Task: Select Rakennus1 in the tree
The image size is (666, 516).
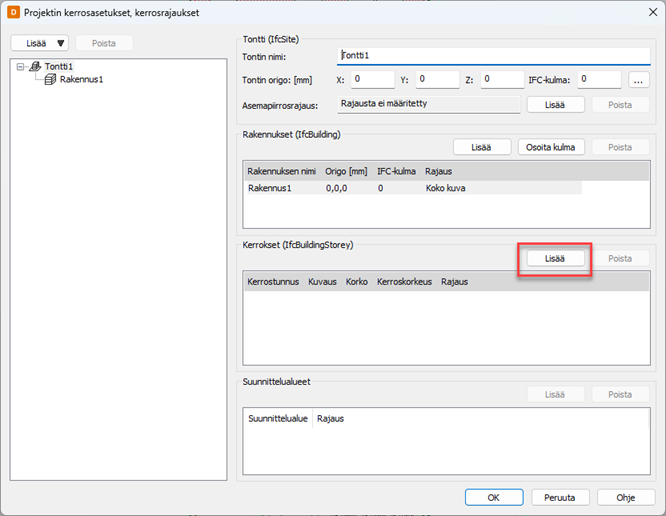Action: pos(80,79)
